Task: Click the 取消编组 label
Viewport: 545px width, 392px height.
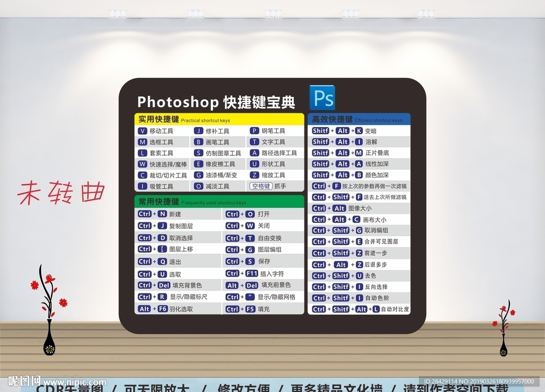Action: click(376, 230)
